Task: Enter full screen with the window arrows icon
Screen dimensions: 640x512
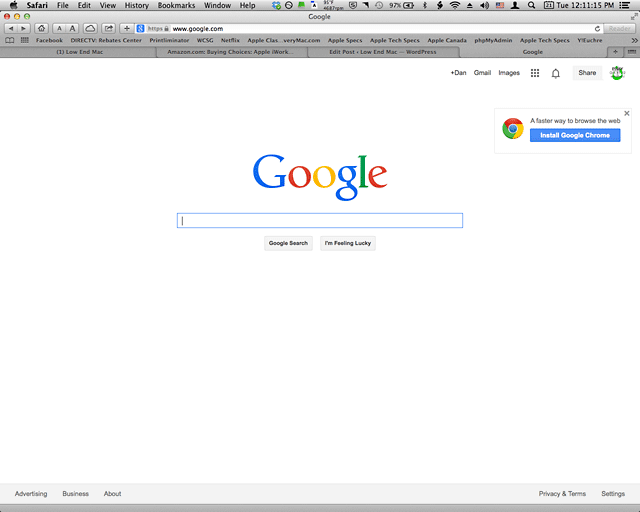Action: (x=633, y=17)
